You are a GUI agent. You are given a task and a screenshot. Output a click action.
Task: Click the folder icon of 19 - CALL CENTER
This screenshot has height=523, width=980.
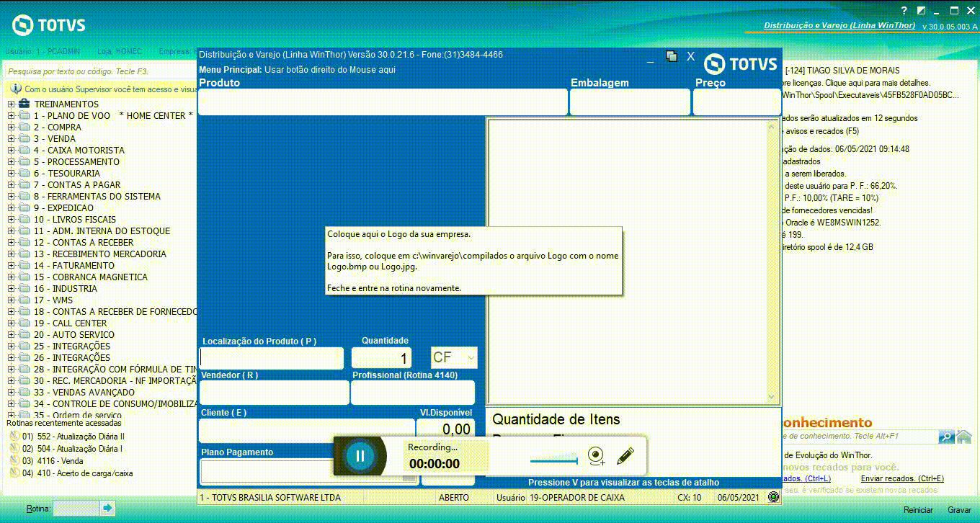click(x=24, y=323)
